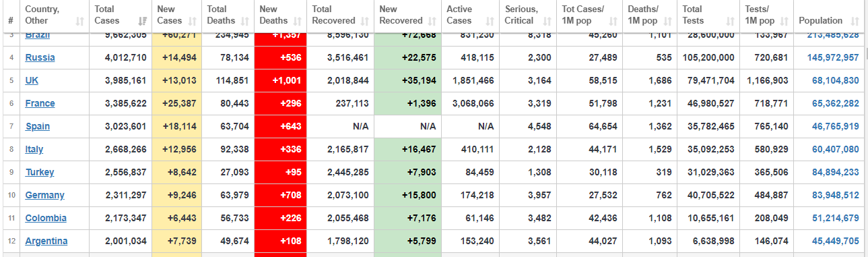Click sort icon in Country, Other header

pos(80,21)
